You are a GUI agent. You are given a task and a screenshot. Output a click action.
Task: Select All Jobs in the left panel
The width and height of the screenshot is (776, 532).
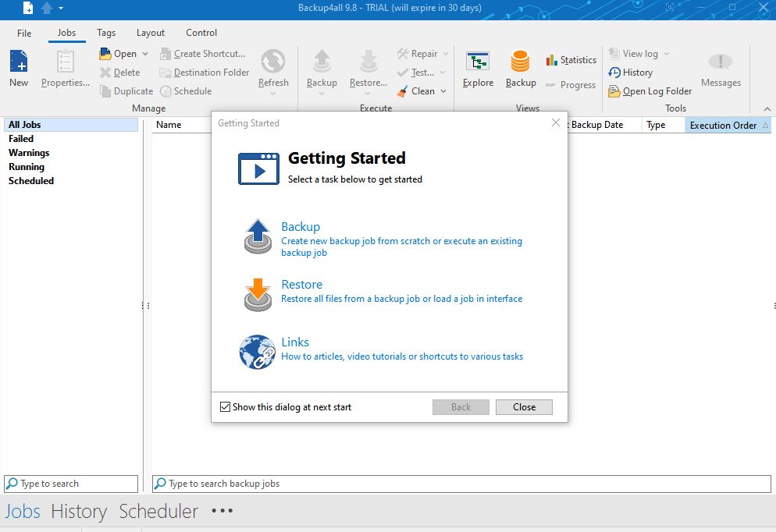(x=71, y=125)
